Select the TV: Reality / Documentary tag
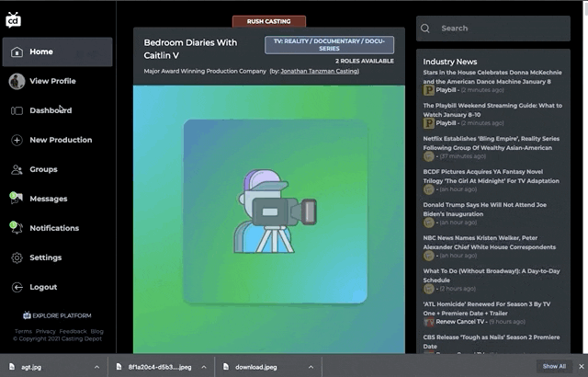Image resolution: width=588 pixels, height=377 pixels. pyautogui.click(x=329, y=45)
